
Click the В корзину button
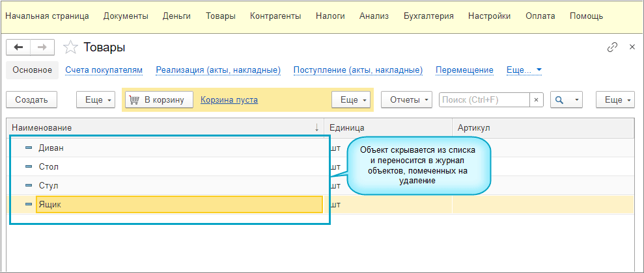(x=159, y=100)
